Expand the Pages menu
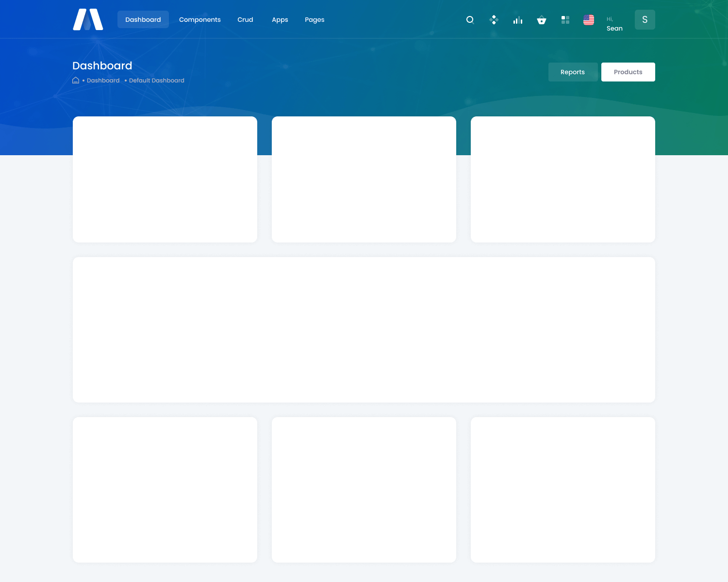This screenshot has width=728, height=582. click(x=314, y=20)
